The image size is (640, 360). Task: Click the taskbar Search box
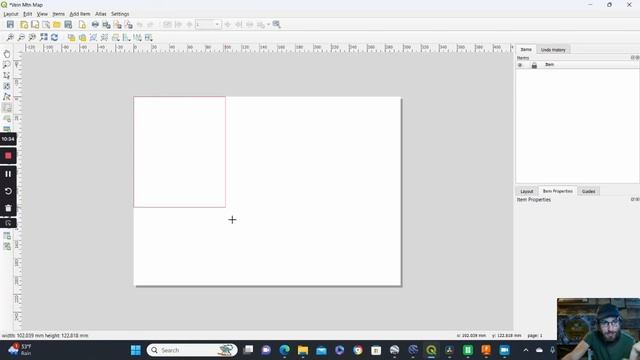[192, 350]
